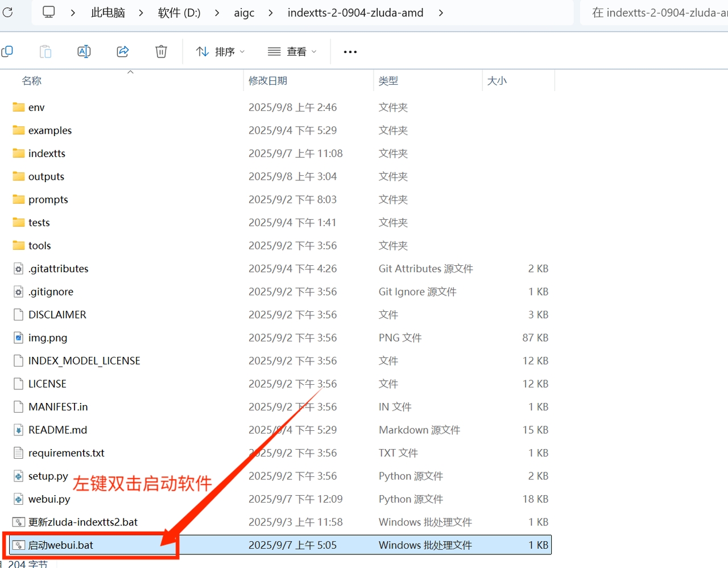Open the 排序 sort dropdown
This screenshot has height=568, width=728.
click(x=221, y=52)
